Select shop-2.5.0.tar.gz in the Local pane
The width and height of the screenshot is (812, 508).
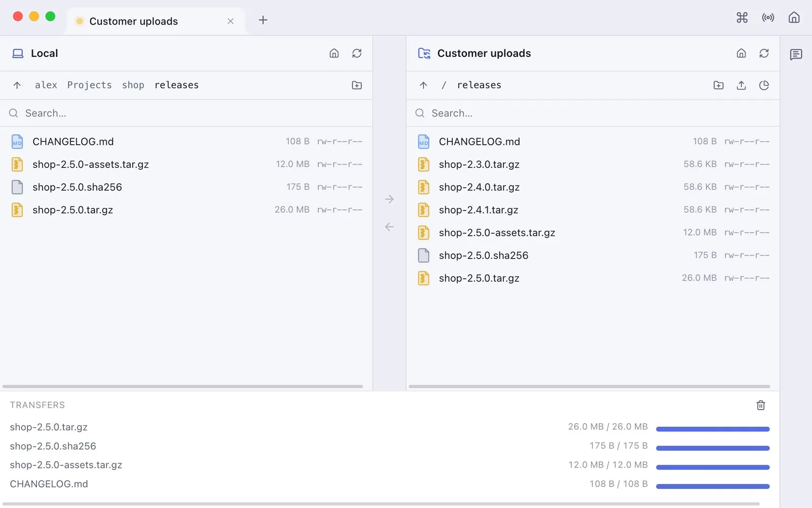click(x=186, y=210)
